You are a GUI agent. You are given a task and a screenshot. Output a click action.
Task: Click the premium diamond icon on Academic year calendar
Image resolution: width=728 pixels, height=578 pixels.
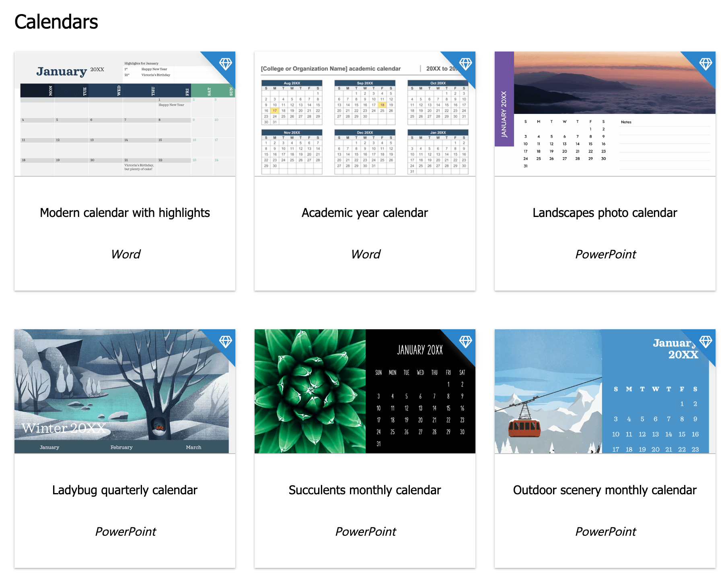coord(466,65)
